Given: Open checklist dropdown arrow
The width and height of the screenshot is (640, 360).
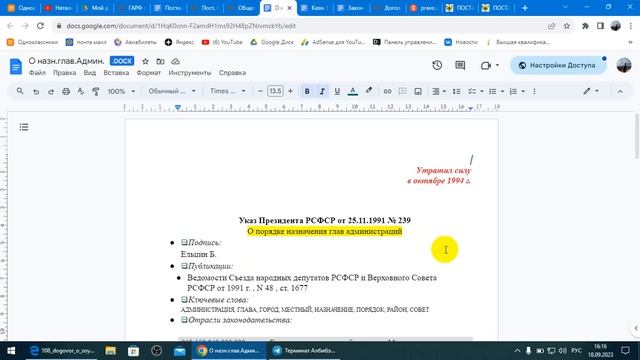Looking at the screenshot, I should click(482, 91).
